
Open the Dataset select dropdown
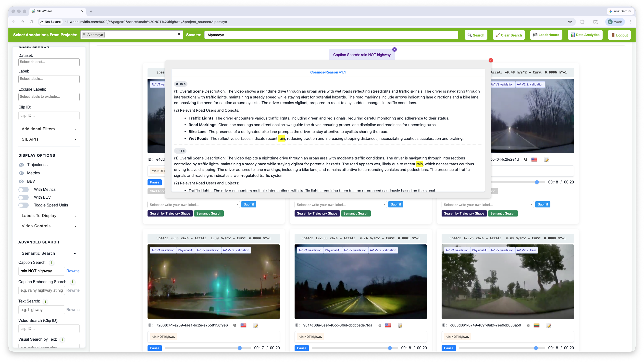click(x=49, y=62)
